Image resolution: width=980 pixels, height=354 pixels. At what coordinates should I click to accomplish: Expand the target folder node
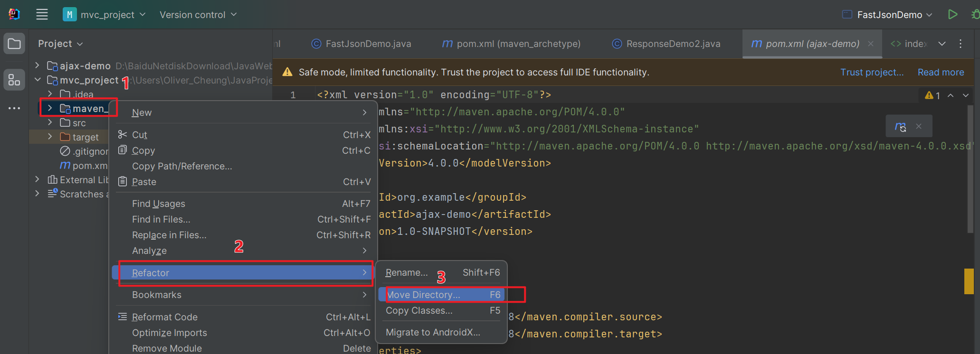[50, 137]
